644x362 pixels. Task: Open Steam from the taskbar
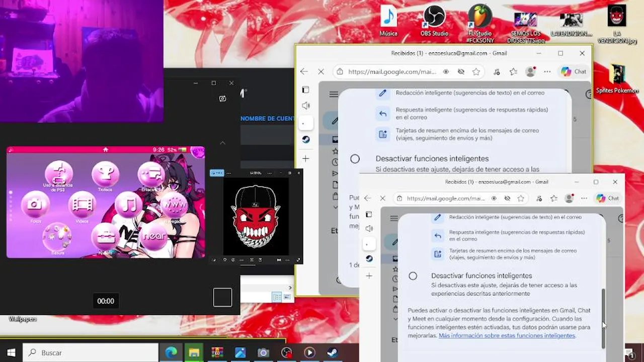pos(332,352)
